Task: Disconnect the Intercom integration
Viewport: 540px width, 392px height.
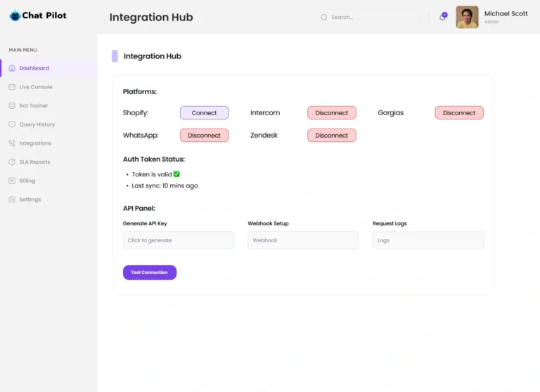Action: click(332, 113)
